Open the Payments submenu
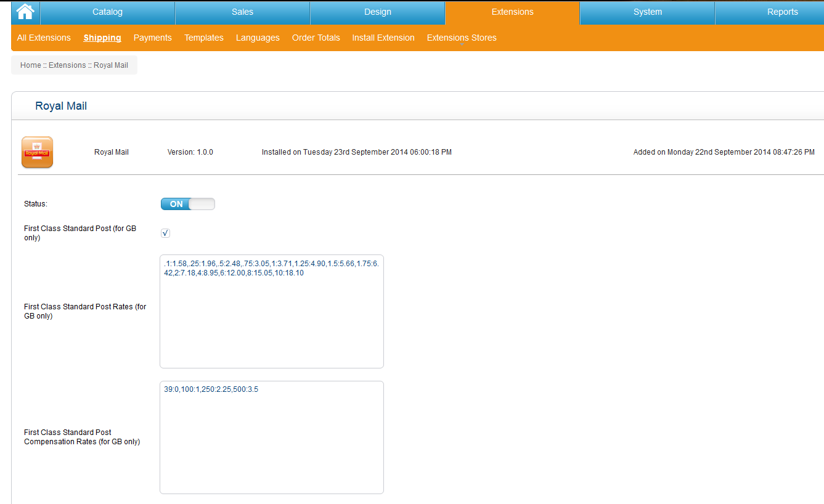 click(152, 38)
